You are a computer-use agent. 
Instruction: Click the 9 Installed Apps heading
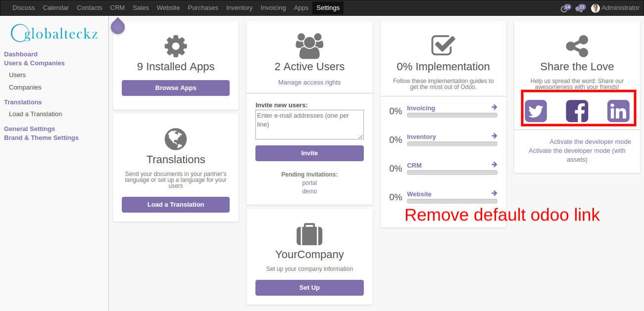pyautogui.click(x=176, y=67)
